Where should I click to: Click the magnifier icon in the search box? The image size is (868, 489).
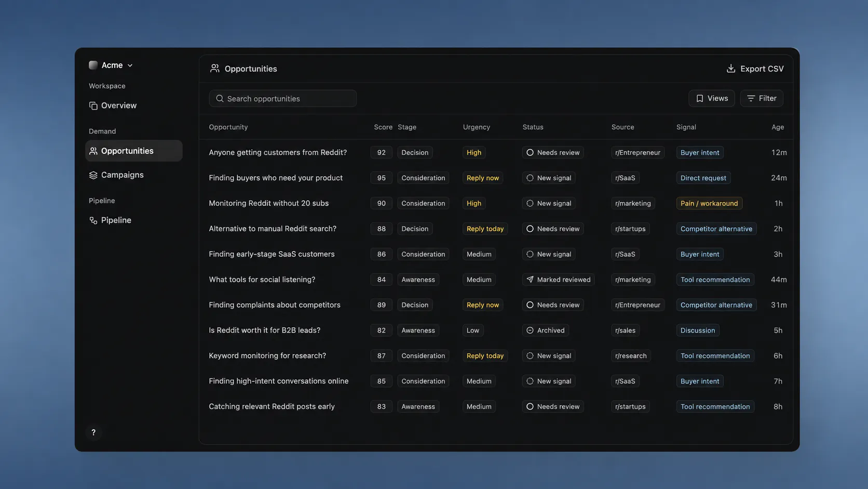click(x=220, y=99)
